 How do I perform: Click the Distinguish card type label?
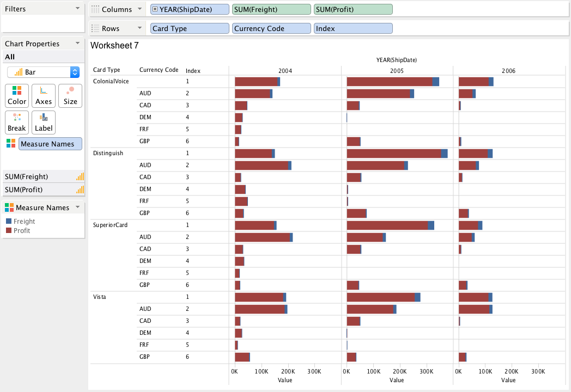click(108, 153)
